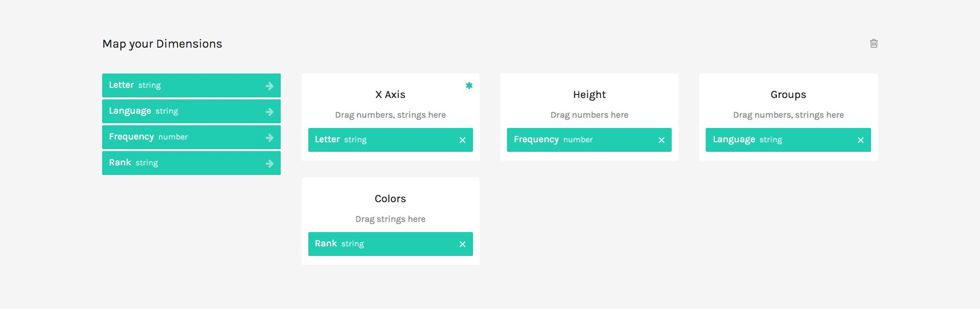This screenshot has height=309, width=980.
Task: Remove Frequency from the Height mapping
Action: pyautogui.click(x=662, y=140)
